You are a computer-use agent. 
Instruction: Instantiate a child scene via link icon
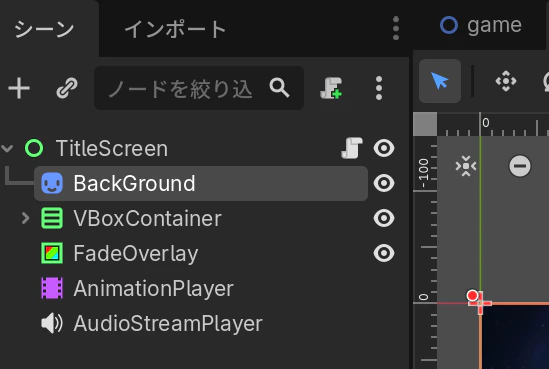(x=67, y=88)
